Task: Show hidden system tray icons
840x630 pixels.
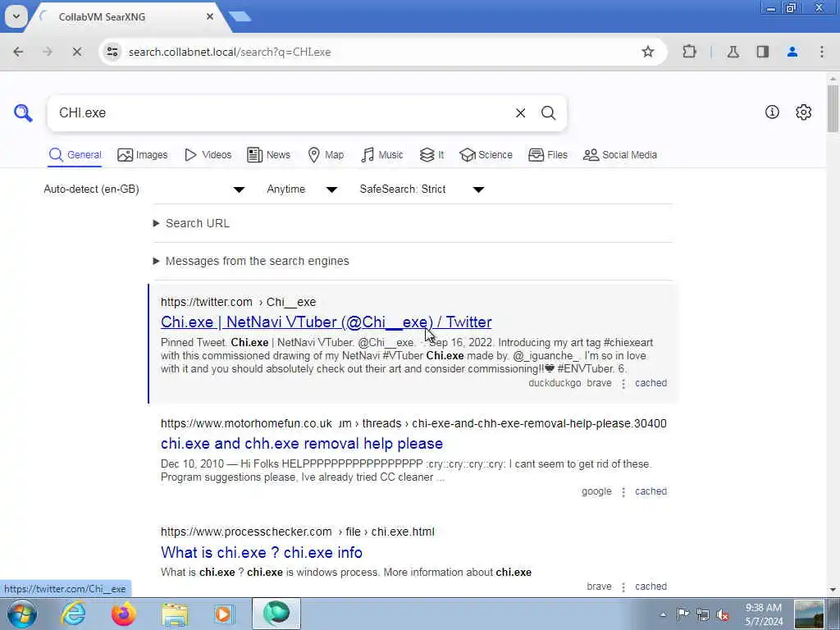Action: [663, 614]
